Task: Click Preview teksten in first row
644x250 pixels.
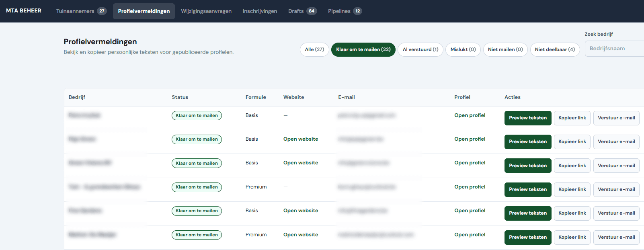Action: click(528, 118)
